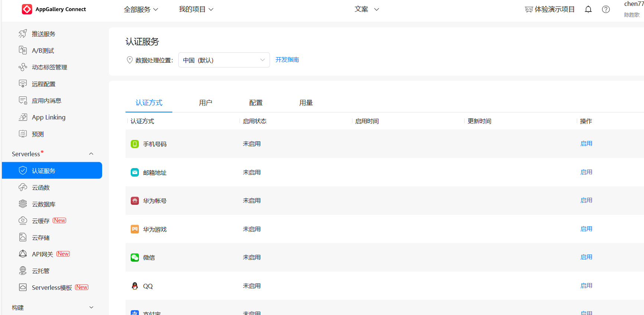
Task: Click the green 微信 WeChat icon
Action: 135,257
